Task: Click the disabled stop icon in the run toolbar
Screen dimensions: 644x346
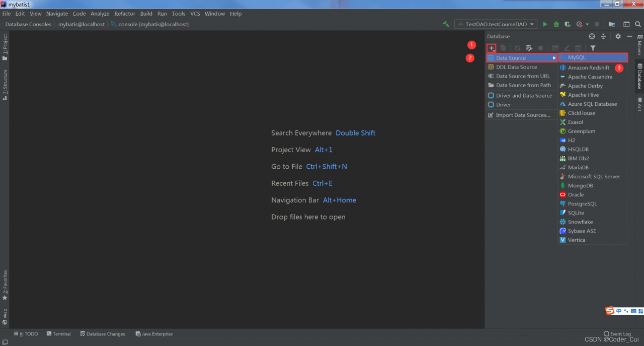Action: [597, 24]
